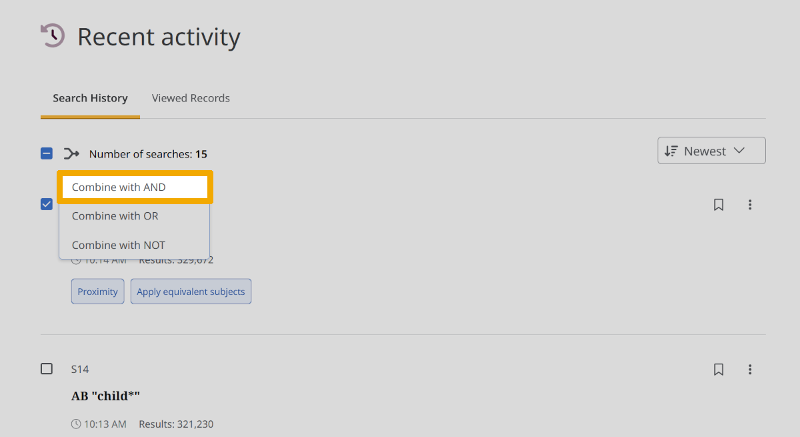The image size is (800, 437).
Task: Toggle the select all searches checkbox
Action: click(47, 154)
